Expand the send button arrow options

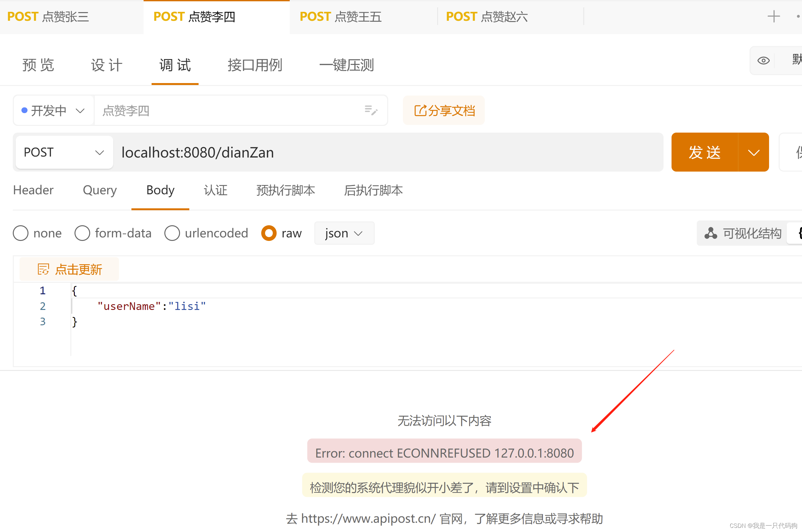(753, 152)
